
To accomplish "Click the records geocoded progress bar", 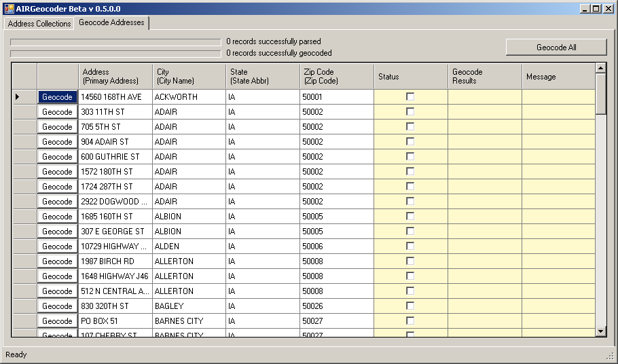I will coord(115,54).
